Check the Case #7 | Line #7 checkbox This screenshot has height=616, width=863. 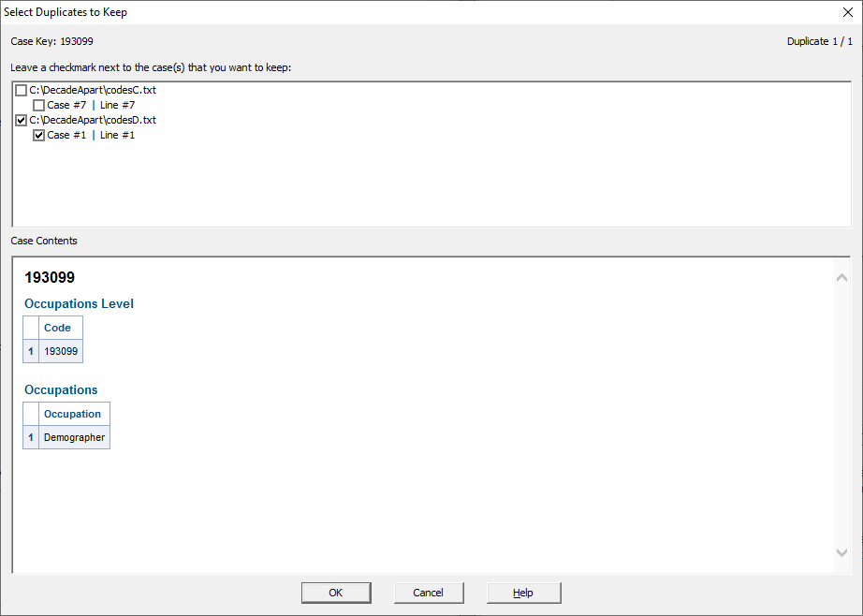pos(37,104)
